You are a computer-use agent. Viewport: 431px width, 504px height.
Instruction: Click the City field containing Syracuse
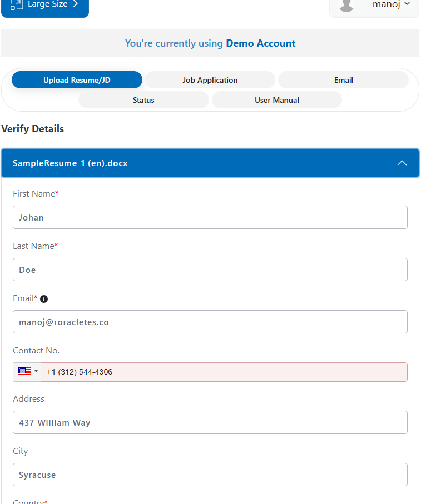(210, 475)
